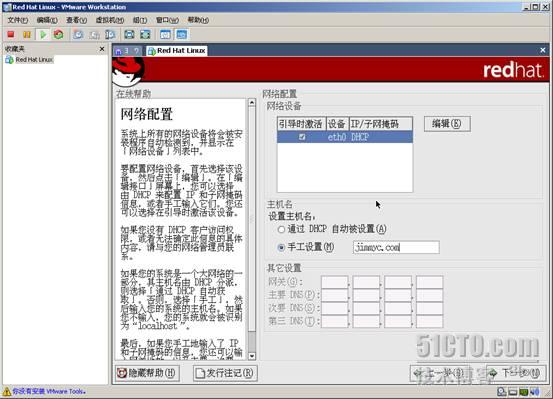Click the first 主要 DNS(P) octet field
The height and width of the screenshot is (399, 553).
coord(335,295)
